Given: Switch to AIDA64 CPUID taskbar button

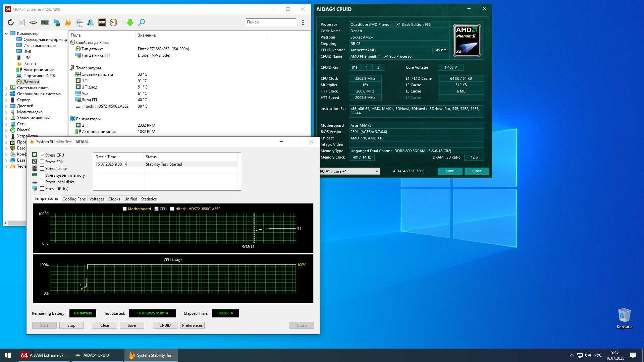Looking at the screenshot, I should click(x=97, y=355).
